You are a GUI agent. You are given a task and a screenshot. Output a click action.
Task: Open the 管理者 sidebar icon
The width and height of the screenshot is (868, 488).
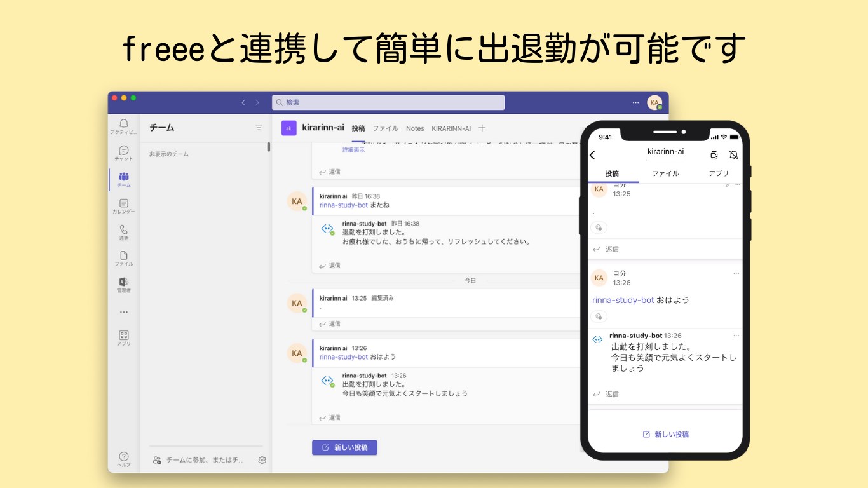[123, 285]
